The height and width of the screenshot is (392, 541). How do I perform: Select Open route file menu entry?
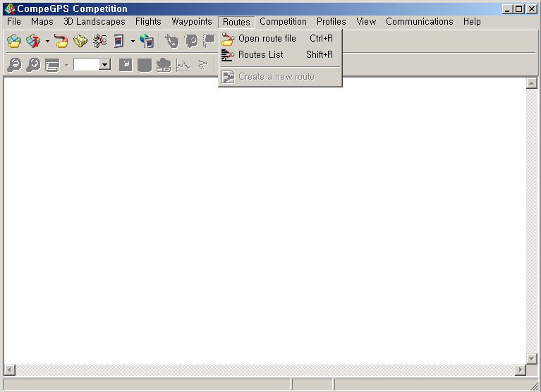click(x=281, y=38)
